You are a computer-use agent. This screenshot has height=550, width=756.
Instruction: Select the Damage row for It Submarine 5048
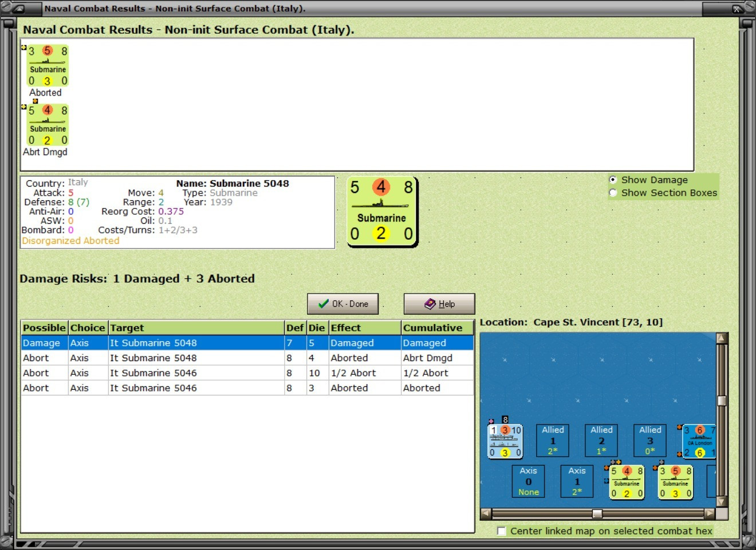247,343
